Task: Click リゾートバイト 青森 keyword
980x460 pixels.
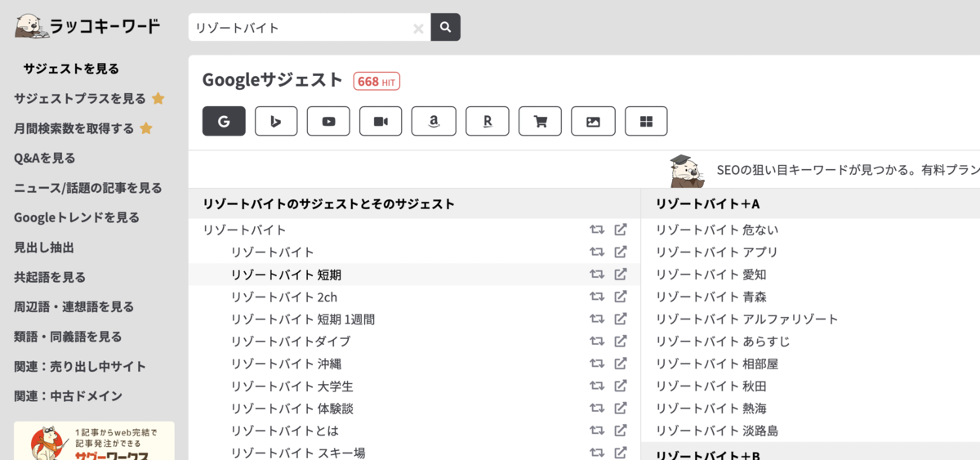Action: coord(711,297)
